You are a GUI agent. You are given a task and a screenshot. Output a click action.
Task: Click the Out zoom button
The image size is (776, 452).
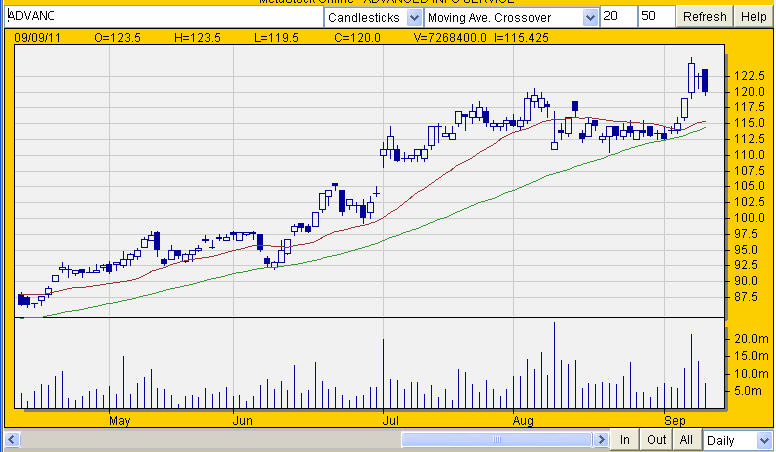point(656,440)
